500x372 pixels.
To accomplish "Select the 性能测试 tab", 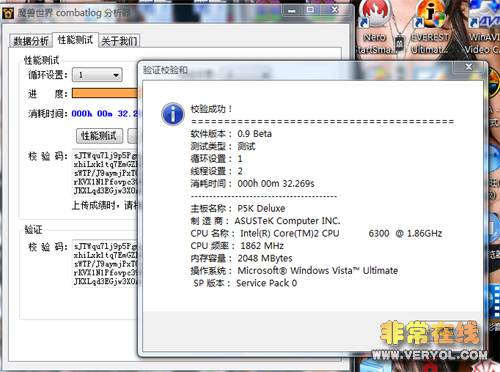I will [x=75, y=40].
